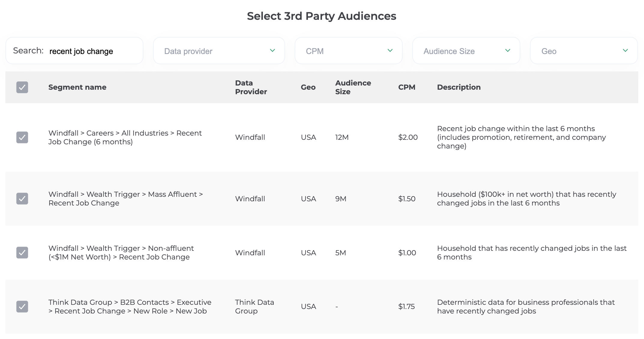The height and width of the screenshot is (339, 644).
Task: Click the CPM dropdown chevron arrow
Action: 390,50
